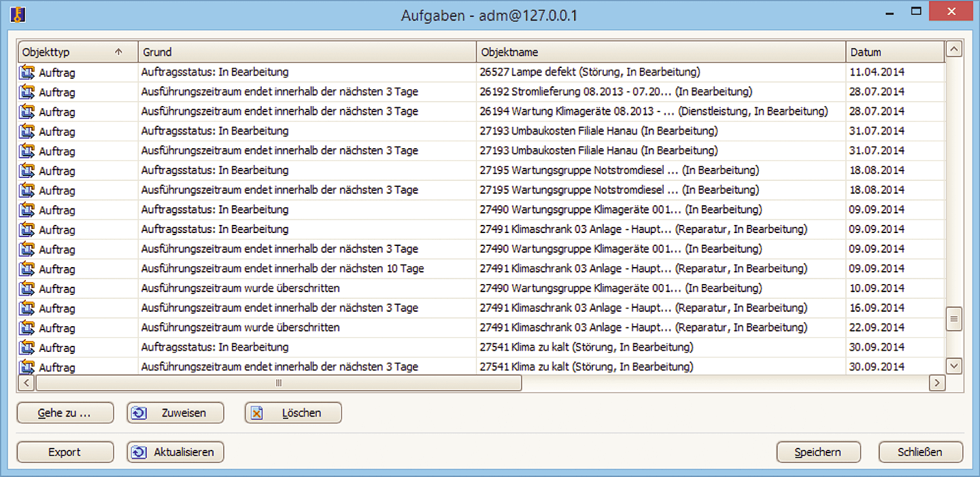Click the Auftrag icon in the Lampe defekt row
The height and width of the screenshot is (477, 980).
tap(27, 72)
